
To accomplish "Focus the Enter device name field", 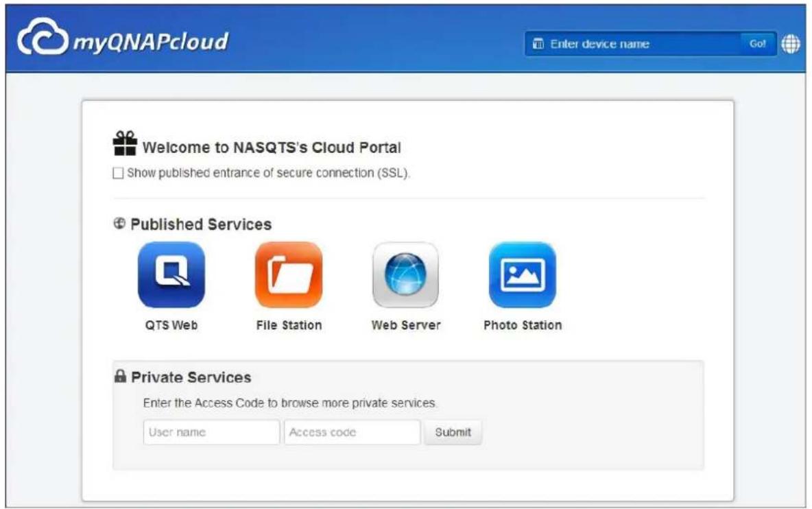I will tap(634, 44).
